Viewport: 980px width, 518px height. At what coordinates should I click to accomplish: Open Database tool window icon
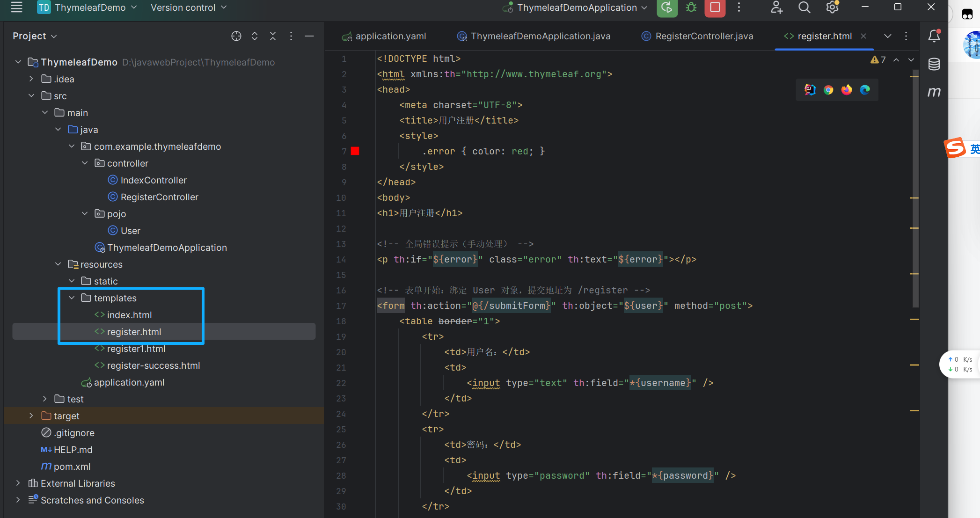[x=934, y=64]
